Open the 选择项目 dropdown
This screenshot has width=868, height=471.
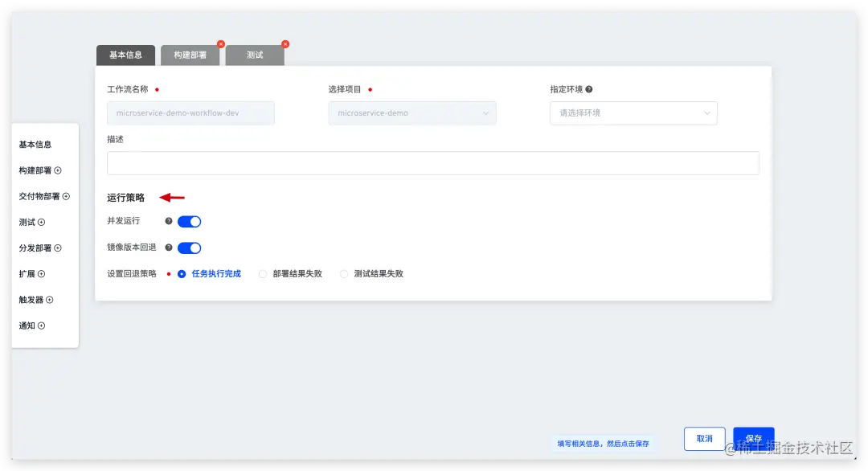coord(411,113)
